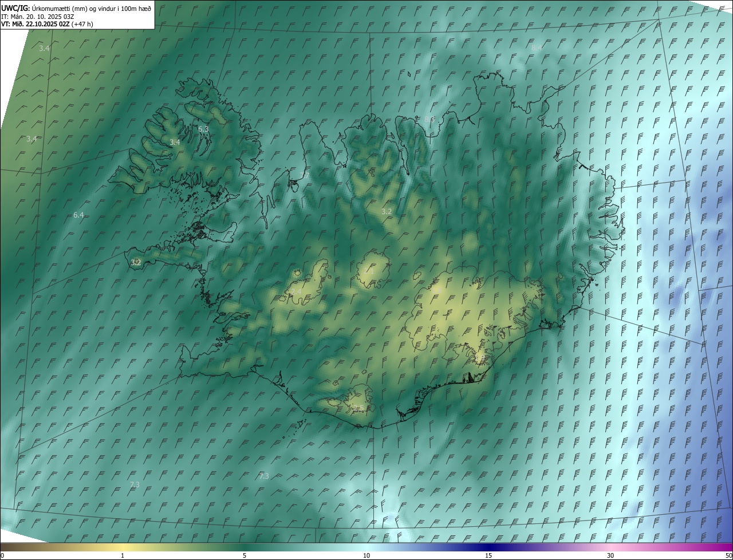Click the '1' tick on the color scale
Viewport: 733px width, 560px height.
123,556
